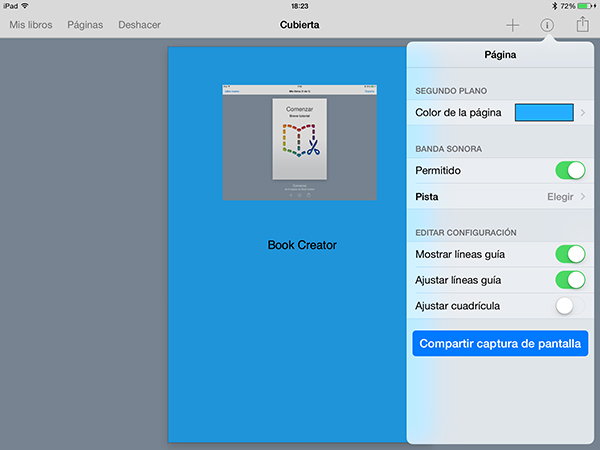
Task: Tap Deshacer to undo
Action: tap(139, 25)
